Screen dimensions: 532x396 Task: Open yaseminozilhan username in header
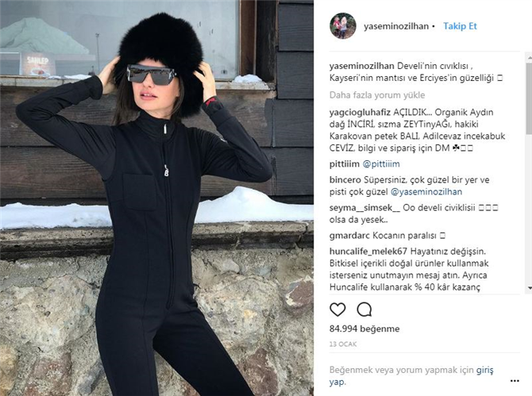click(396, 26)
